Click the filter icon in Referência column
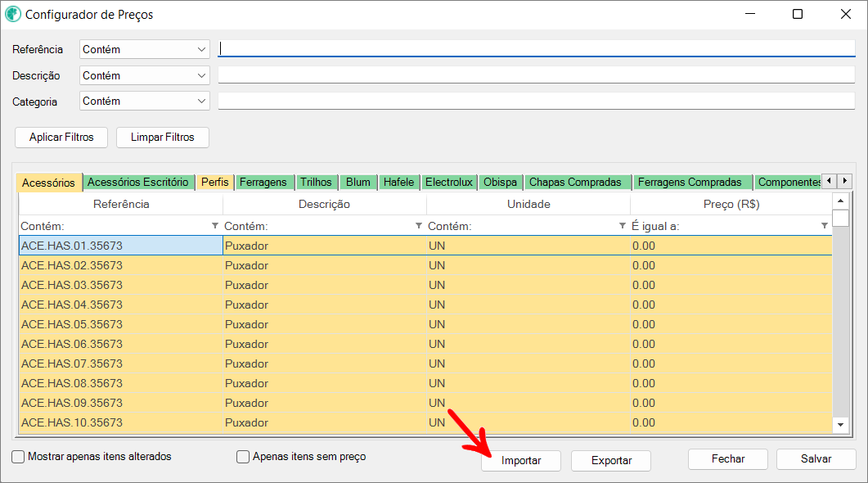The height and width of the screenshot is (483, 868). [x=215, y=226]
